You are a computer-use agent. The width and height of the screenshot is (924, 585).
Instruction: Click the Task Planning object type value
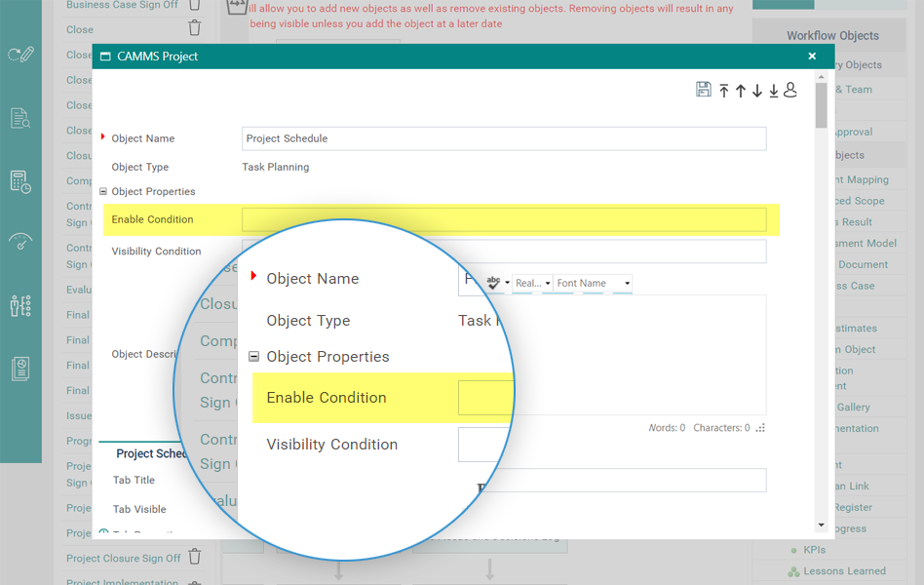coord(275,167)
